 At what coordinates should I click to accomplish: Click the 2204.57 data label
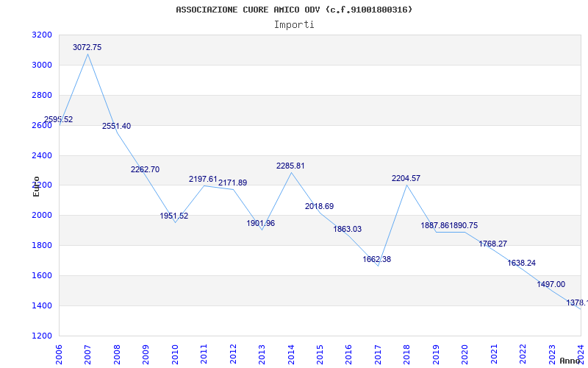pos(406,178)
